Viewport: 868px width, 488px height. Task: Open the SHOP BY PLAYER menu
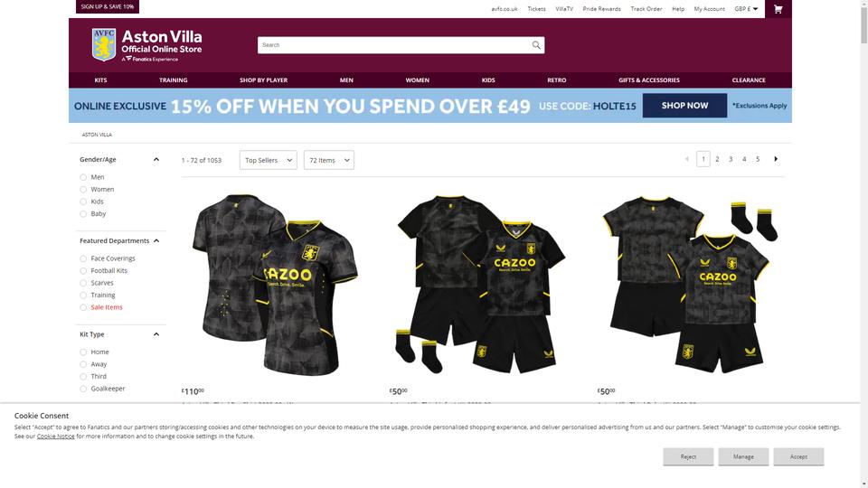[263, 80]
